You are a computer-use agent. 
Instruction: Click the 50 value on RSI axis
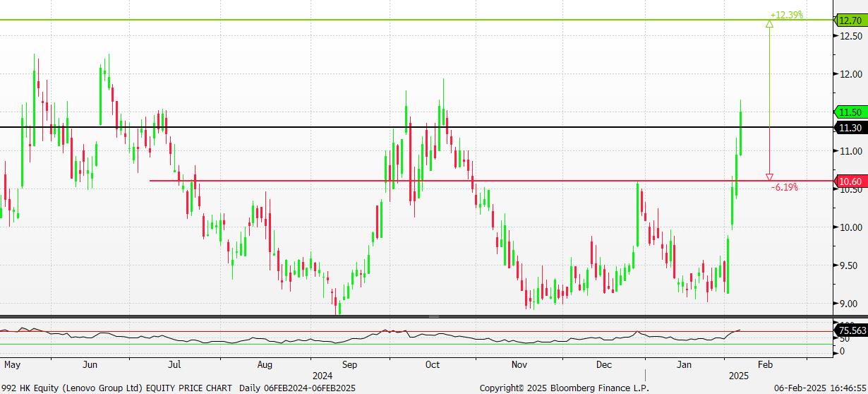point(845,339)
